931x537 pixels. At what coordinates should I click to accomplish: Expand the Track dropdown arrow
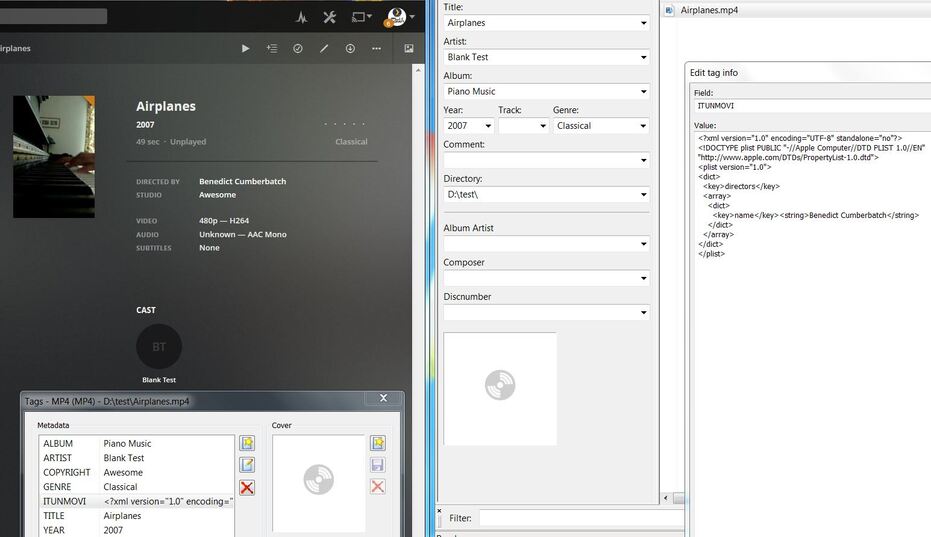543,126
